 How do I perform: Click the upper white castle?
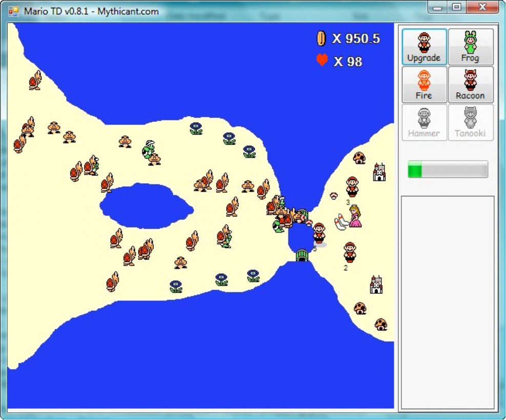pos(379,172)
